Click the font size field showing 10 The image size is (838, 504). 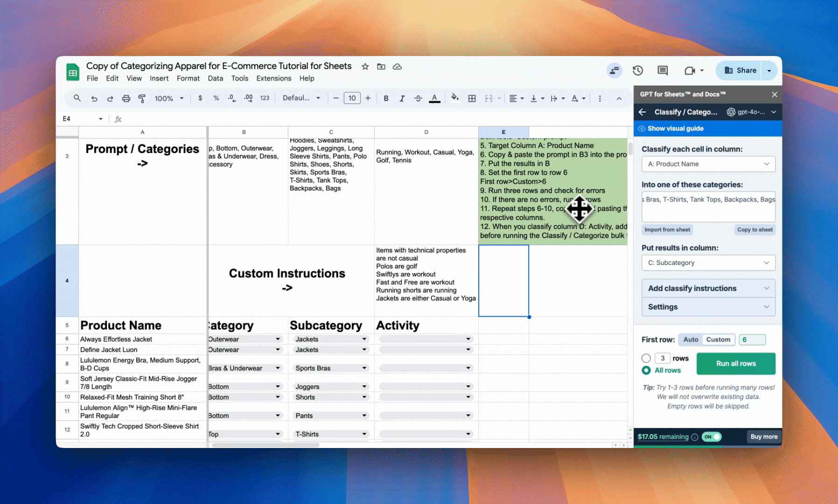pyautogui.click(x=352, y=98)
